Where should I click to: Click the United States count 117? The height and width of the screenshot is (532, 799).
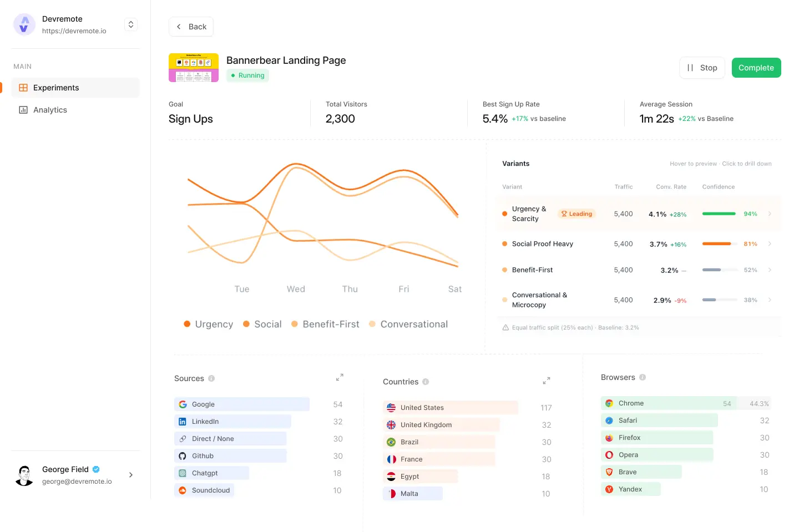[546, 408]
